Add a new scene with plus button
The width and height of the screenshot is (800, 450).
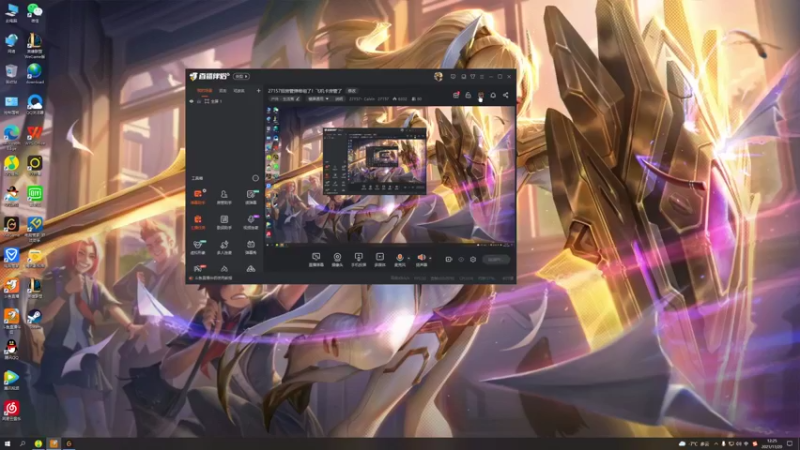click(258, 91)
